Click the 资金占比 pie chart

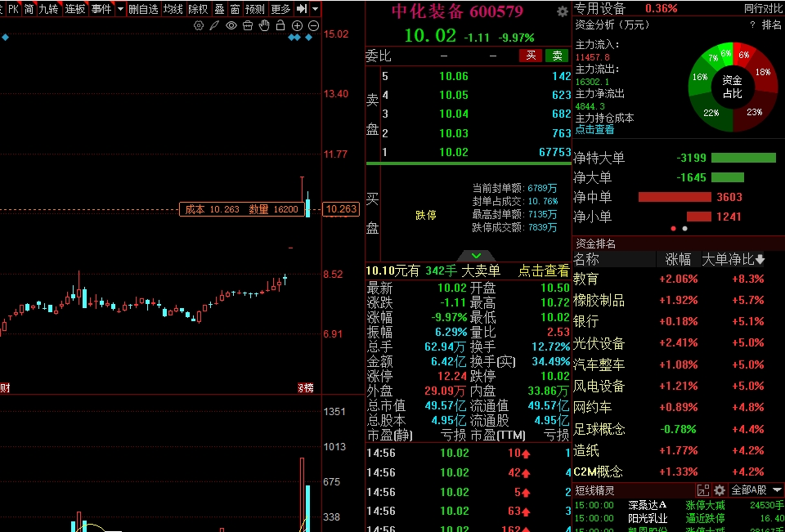point(733,87)
